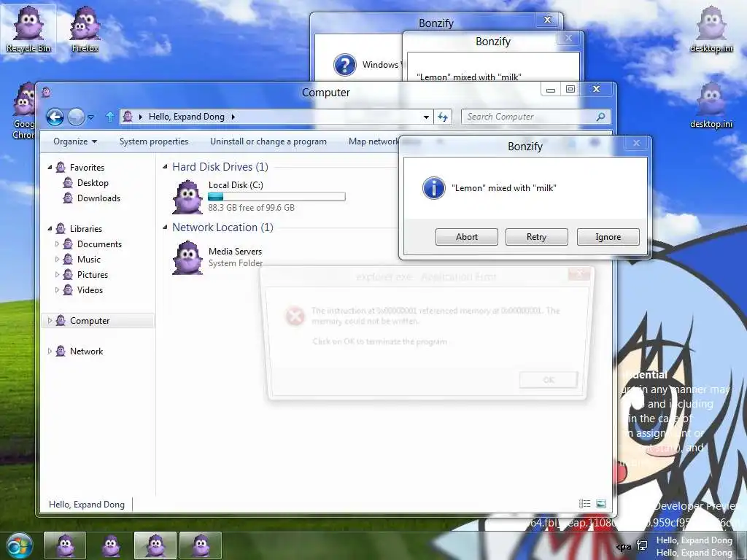Select Network in navigation pane

click(86, 351)
